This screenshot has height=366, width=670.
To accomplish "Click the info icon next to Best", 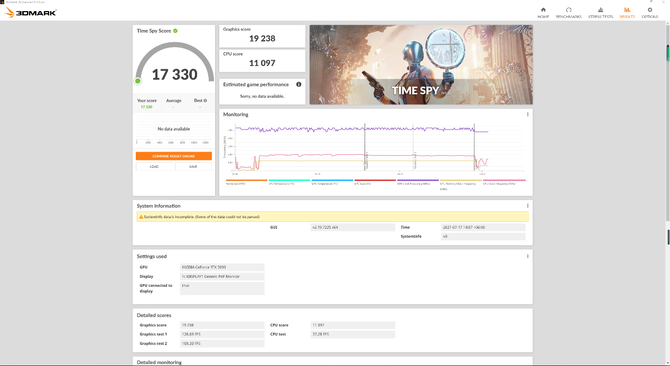I will coord(205,101).
